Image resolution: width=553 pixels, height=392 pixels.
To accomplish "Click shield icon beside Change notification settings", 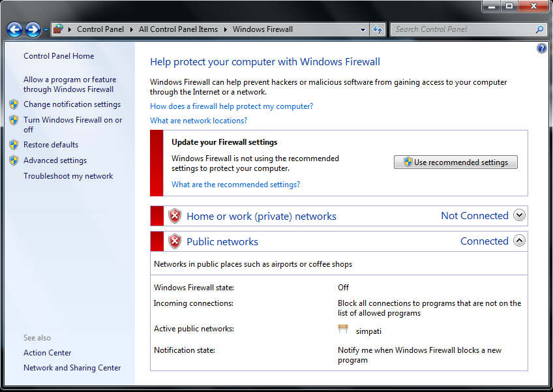I will tap(14, 104).
